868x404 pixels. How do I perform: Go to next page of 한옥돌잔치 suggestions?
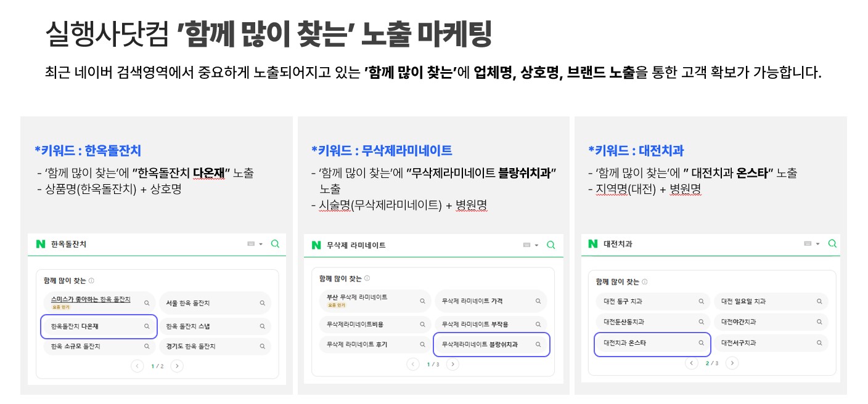coord(177,366)
